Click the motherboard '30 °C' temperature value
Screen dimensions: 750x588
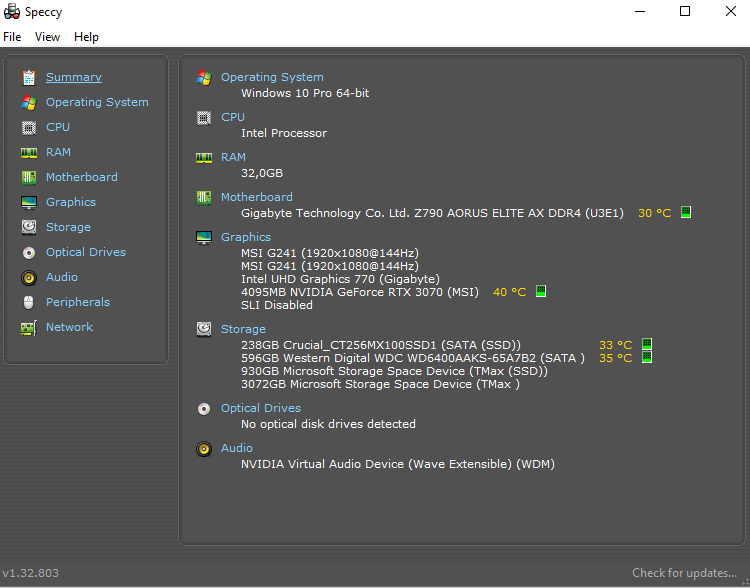pyautogui.click(x=655, y=213)
